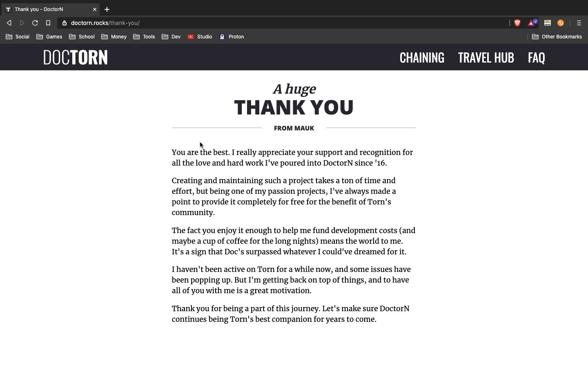Viewport: 588px width, 368px height.
Task: Open the Proton bookmark
Action: click(232, 37)
